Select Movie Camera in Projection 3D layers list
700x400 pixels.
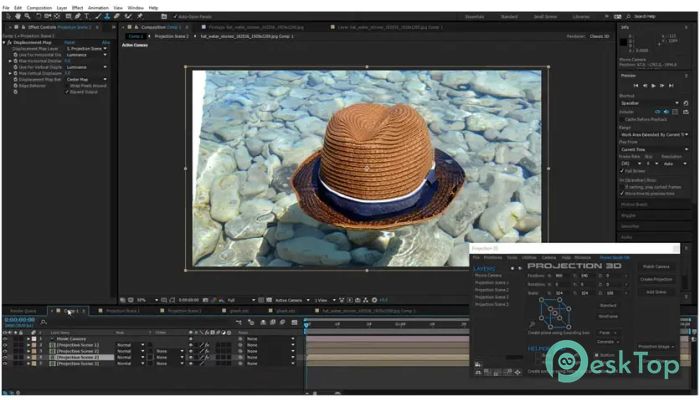point(488,275)
